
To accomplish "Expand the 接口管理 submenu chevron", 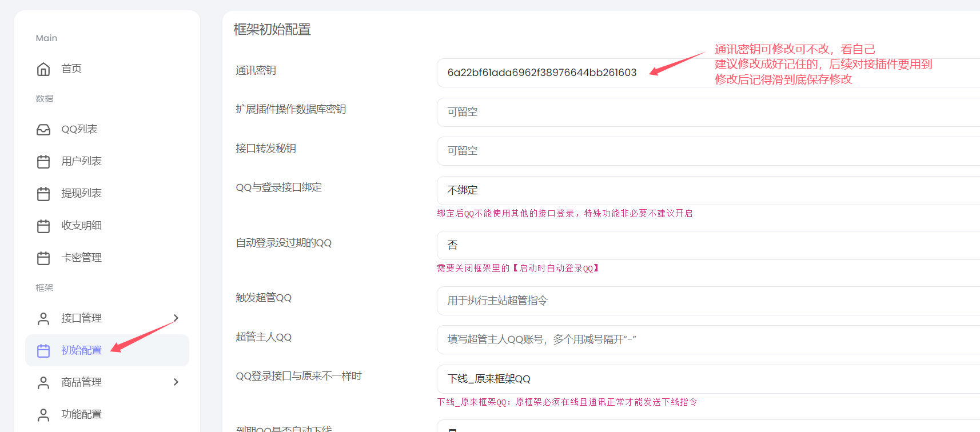I will (x=176, y=318).
